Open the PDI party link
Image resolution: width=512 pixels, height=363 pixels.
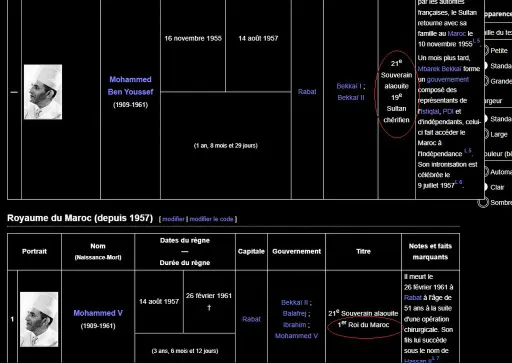(x=448, y=111)
